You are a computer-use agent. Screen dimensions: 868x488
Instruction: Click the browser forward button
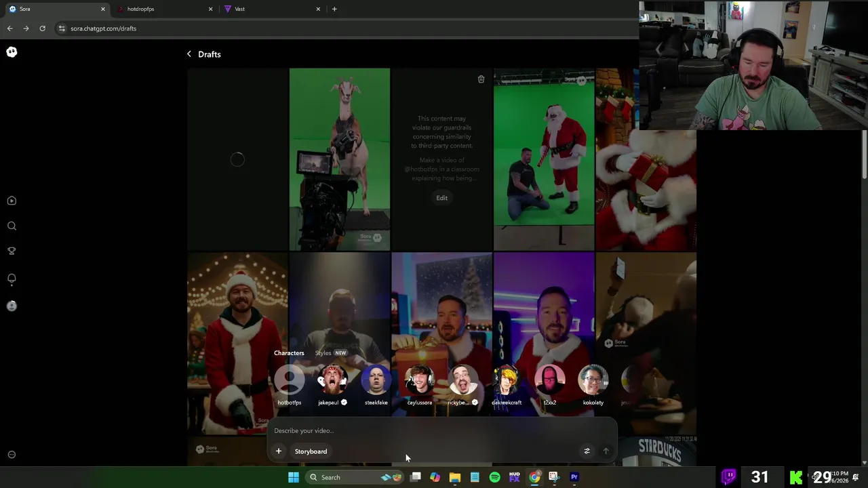pos(26,28)
